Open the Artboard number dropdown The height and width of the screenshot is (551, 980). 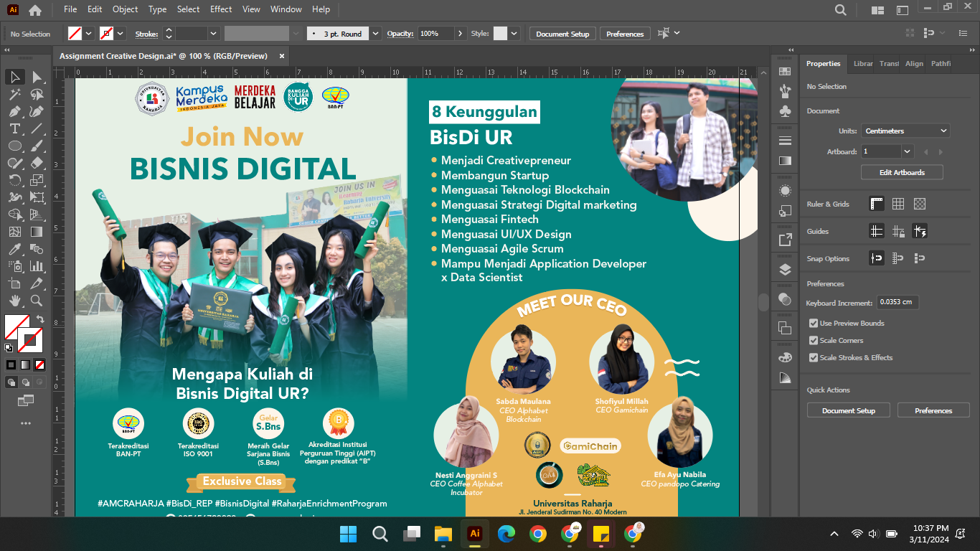[x=908, y=151]
